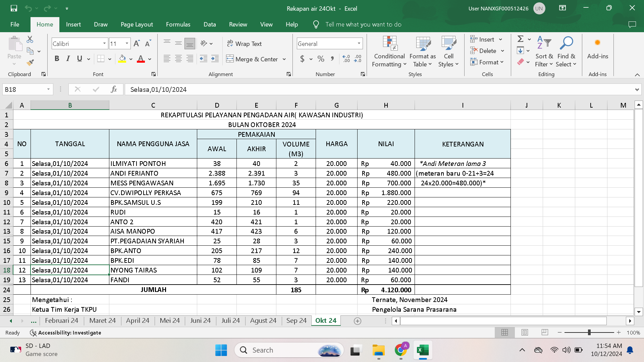The image size is (644, 362).
Task: Align text left in cell
Action: 167,59
